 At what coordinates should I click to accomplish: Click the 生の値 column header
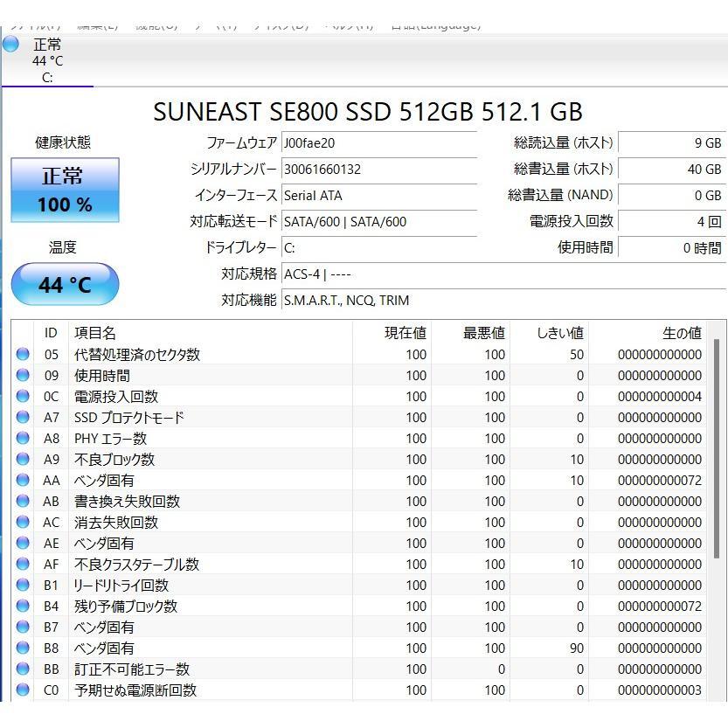click(x=648, y=332)
